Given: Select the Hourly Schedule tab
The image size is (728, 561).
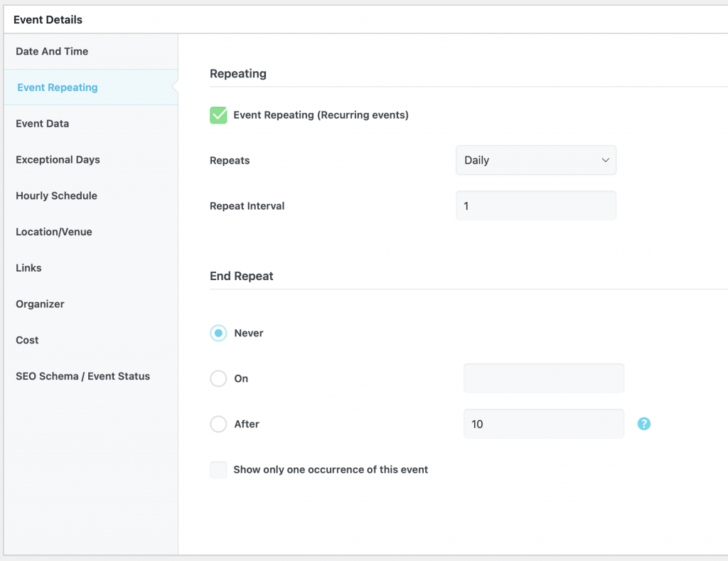Looking at the screenshot, I should 56,196.
